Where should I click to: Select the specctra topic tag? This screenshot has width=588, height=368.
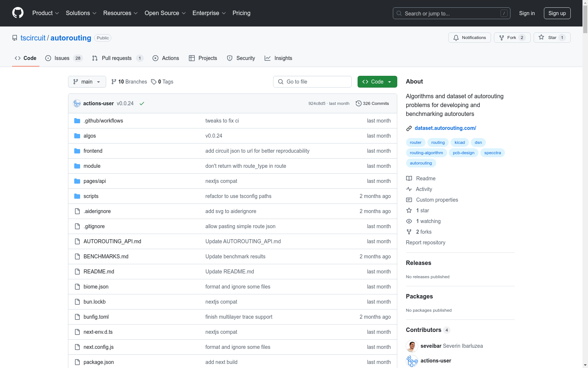click(x=492, y=153)
